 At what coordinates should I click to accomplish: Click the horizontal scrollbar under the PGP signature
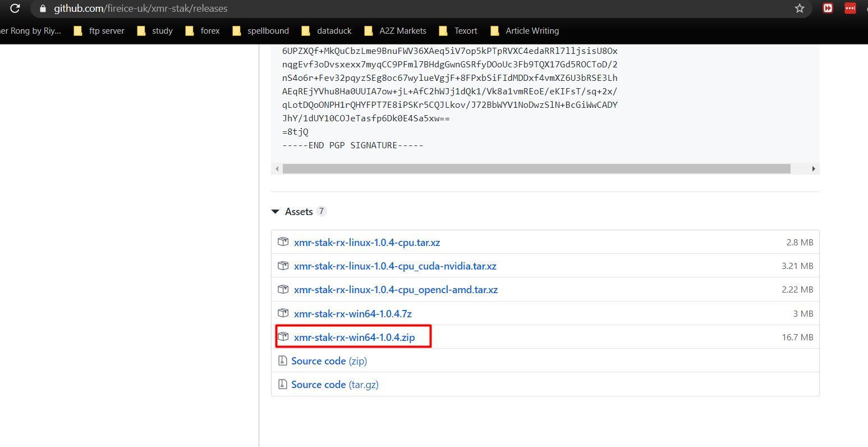coord(536,168)
